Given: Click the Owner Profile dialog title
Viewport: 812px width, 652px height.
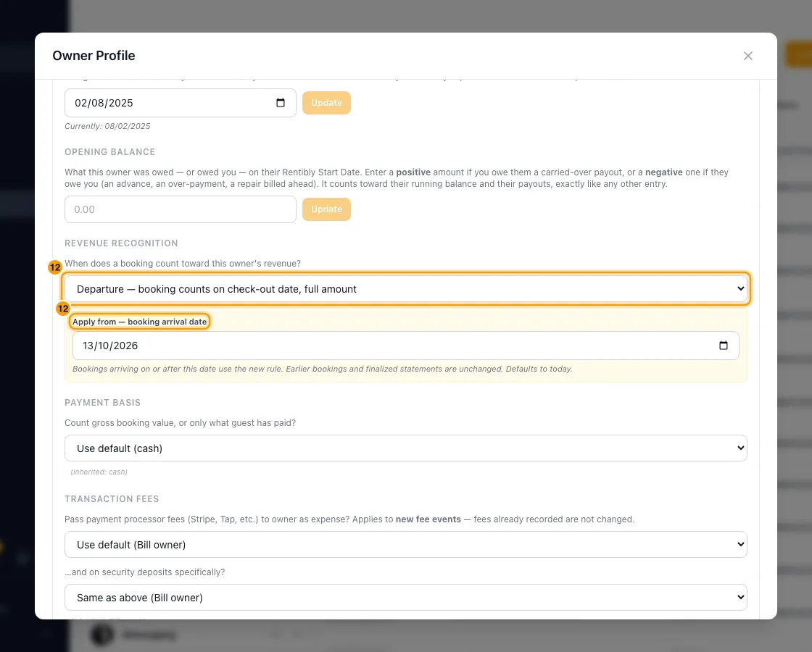Looking at the screenshot, I should 94,56.
